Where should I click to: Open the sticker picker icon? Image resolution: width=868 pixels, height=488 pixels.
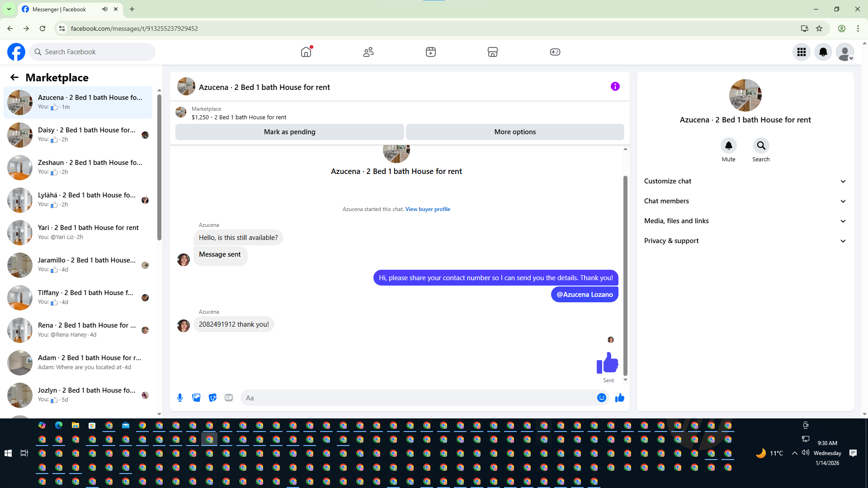click(212, 398)
